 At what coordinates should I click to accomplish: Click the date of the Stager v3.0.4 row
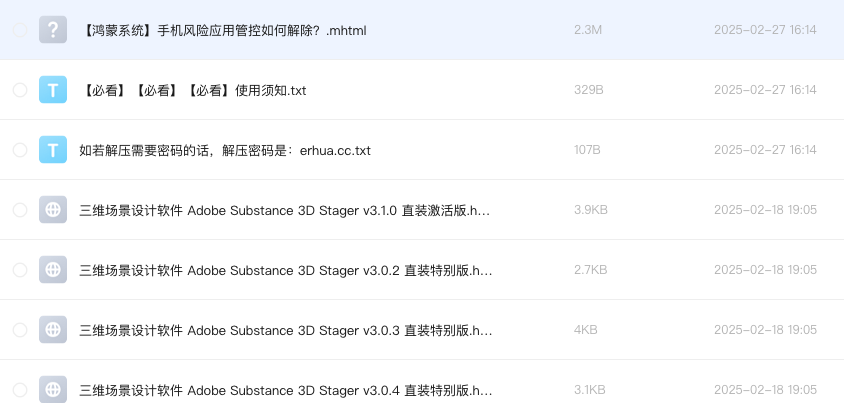[765, 390]
